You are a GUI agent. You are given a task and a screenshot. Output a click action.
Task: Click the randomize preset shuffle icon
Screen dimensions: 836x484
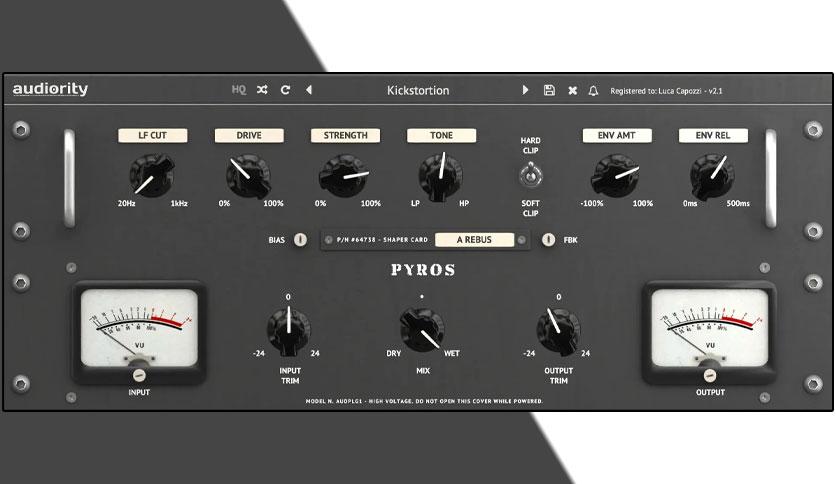[x=262, y=90]
